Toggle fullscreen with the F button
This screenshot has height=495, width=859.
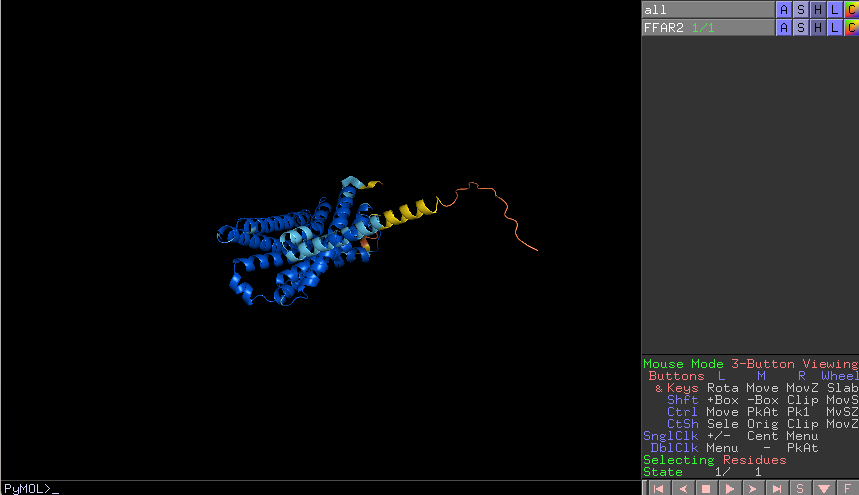click(847, 488)
